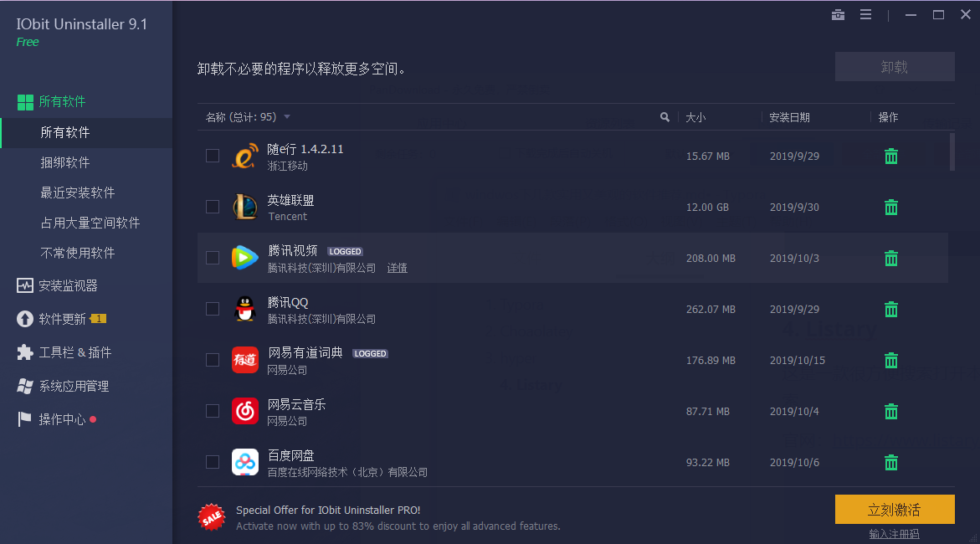Tick the 网易有道词典 checkbox

tap(213, 360)
